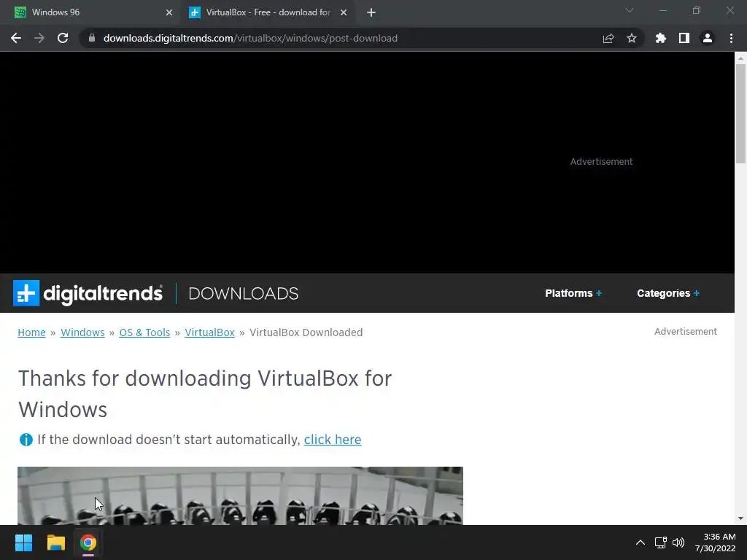Open File Explorer from the taskbar
Screen dimensions: 747x560
point(55,542)
